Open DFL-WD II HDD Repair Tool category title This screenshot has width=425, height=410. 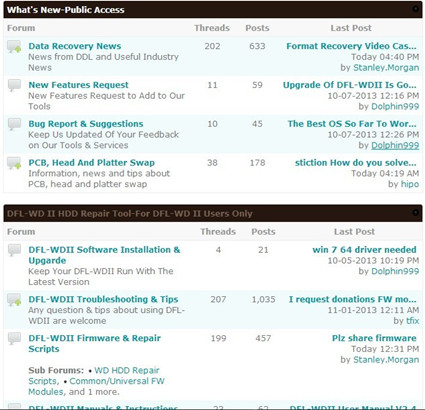click(130, 214)
